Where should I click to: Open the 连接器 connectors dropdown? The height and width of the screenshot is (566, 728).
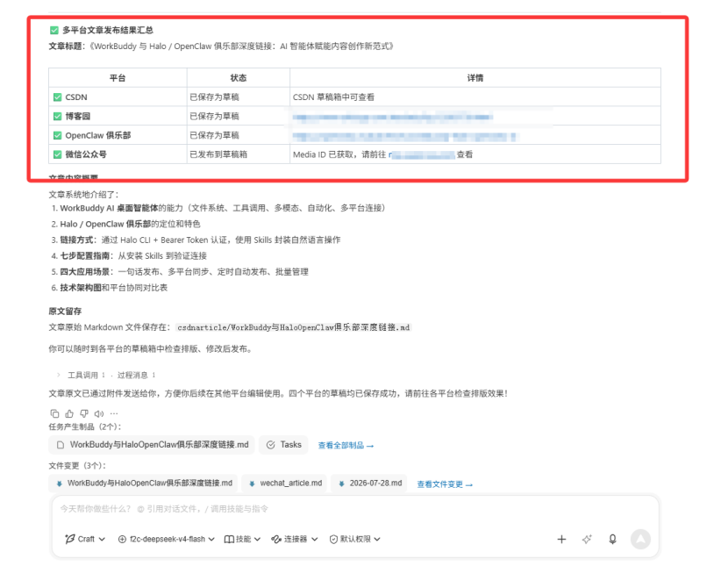click(295, 539)
